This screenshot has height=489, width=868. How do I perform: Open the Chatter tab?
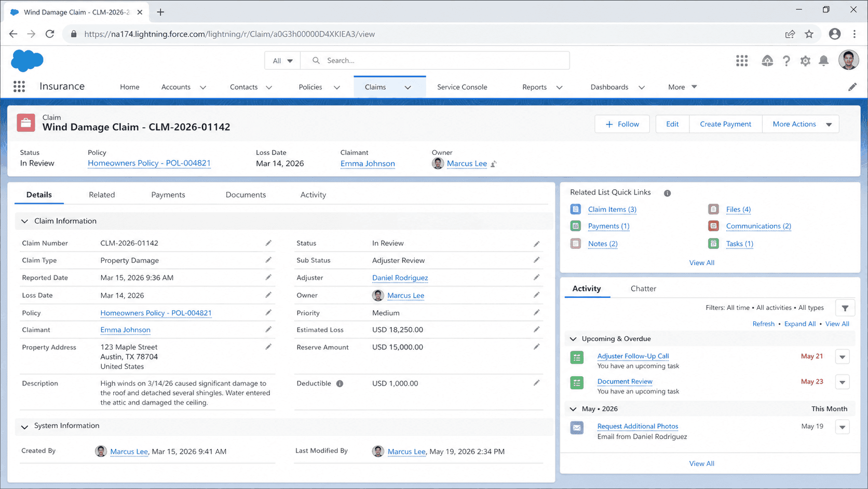pos(643,288)
